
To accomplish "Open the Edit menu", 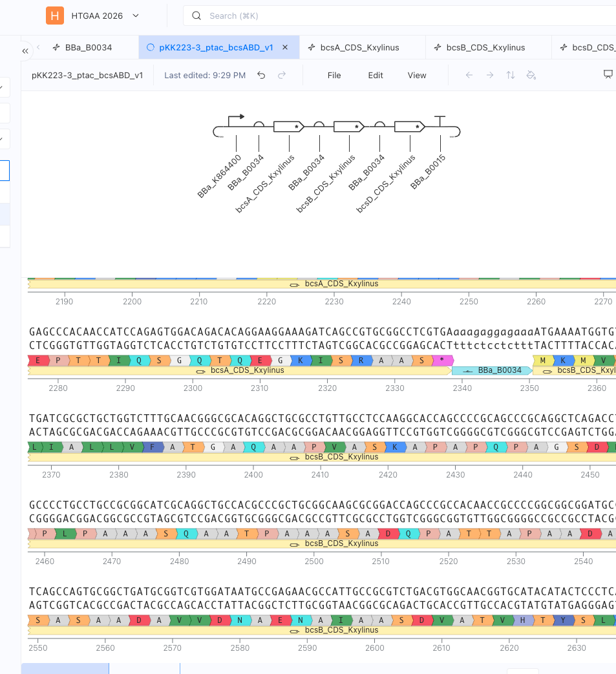I will 376,75.
